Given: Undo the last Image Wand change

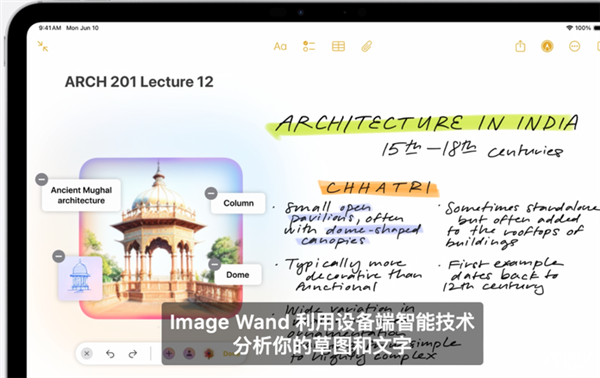Looking at the screenshot, I should (x=110, y=354).
